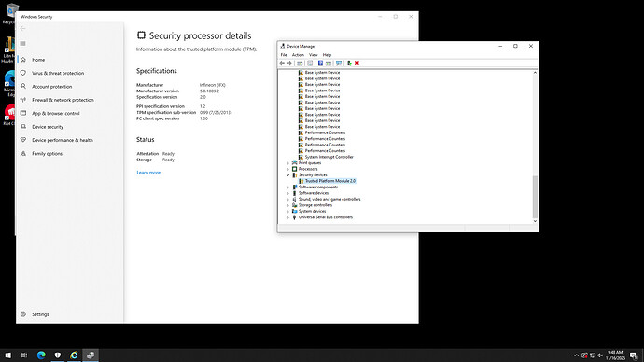Open Internet Explorer from the taskbar
Screen dimensions: 644x362
point(74,355)
